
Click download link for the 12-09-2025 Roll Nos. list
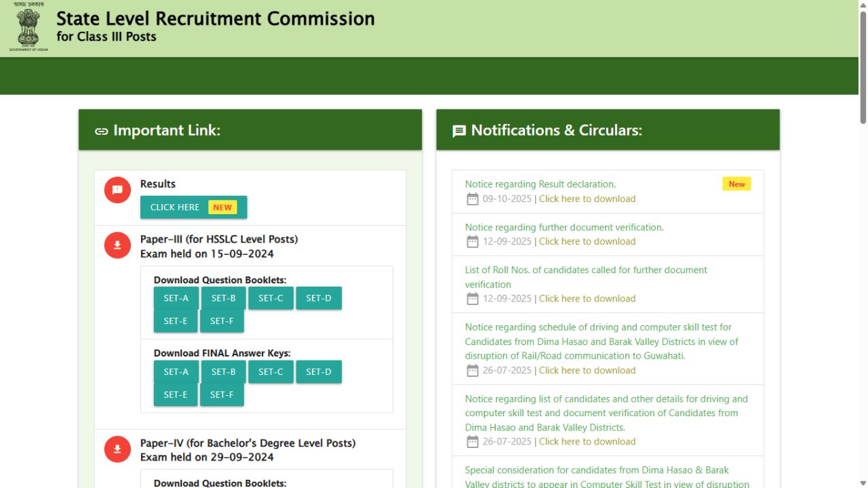click(x=587, y=299)
